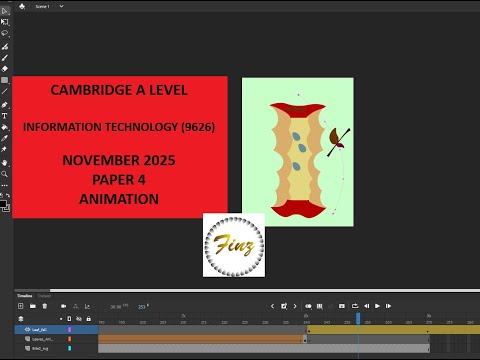Select the Zoom magnifier tool
This screenshot has height=360, width=480.
5,174
